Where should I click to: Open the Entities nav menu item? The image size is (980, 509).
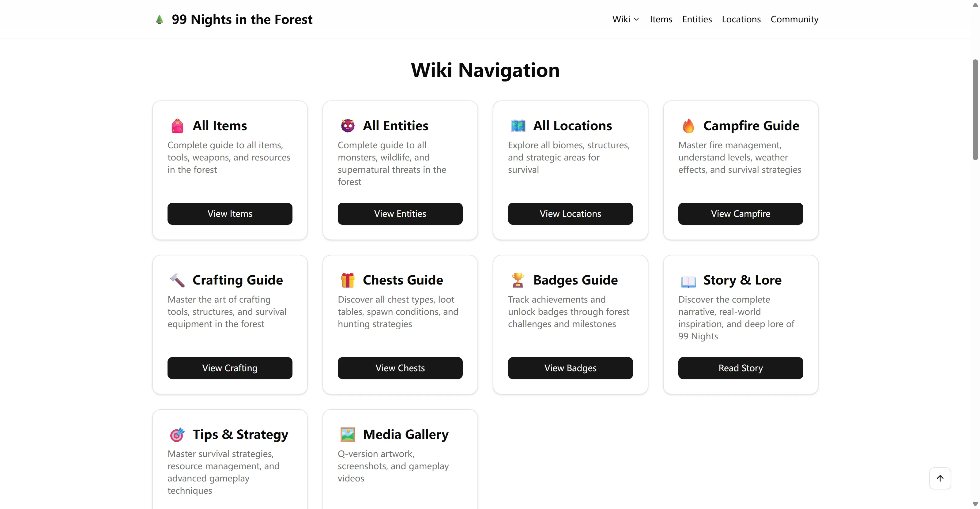coord(697,19)
